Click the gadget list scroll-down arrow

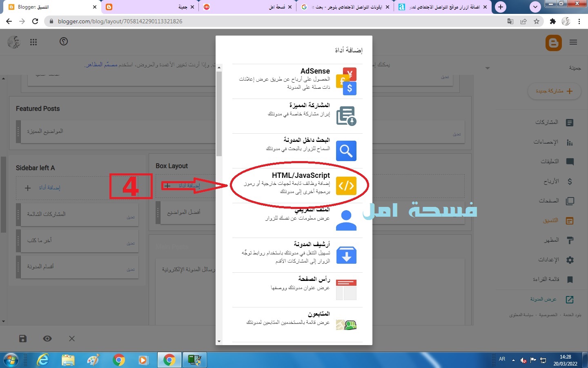[x=219, y=341]
